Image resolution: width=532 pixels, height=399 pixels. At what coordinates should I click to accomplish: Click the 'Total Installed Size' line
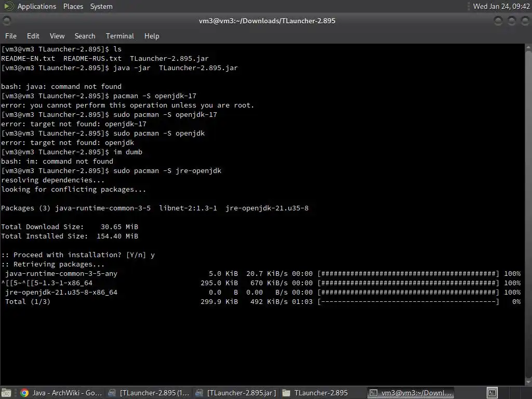(x=70, y=236)
